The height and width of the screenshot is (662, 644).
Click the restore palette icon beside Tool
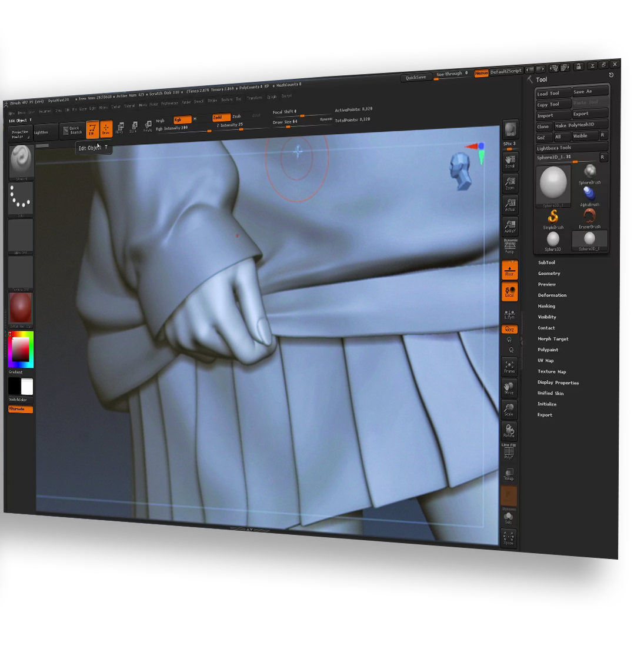(x=611, y=75)
